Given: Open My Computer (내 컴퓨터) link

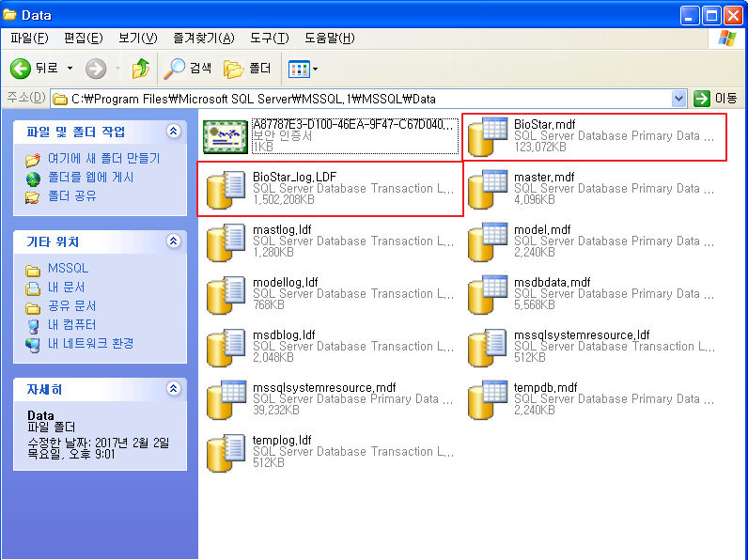Looking at the screenshot, I should (72, 325).
